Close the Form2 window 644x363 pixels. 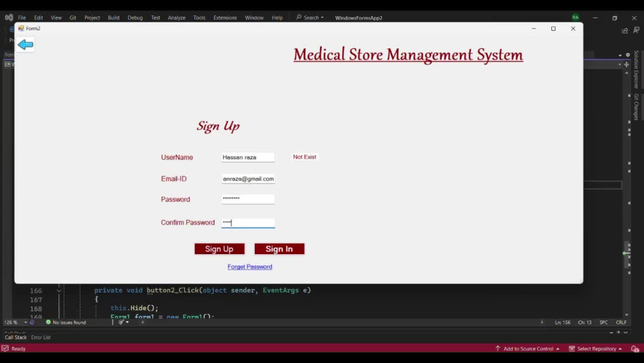(x=573, y=28)
